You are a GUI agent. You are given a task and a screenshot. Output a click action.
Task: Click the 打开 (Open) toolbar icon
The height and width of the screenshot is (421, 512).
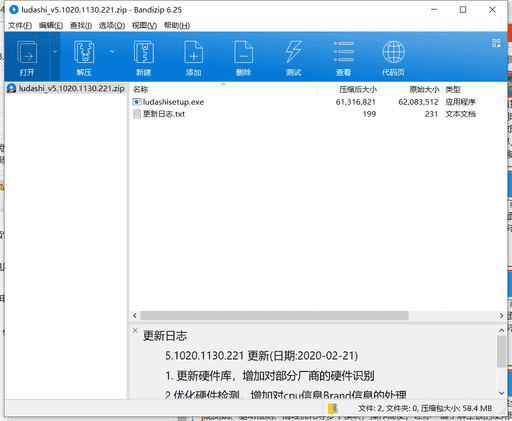(27, 52)
